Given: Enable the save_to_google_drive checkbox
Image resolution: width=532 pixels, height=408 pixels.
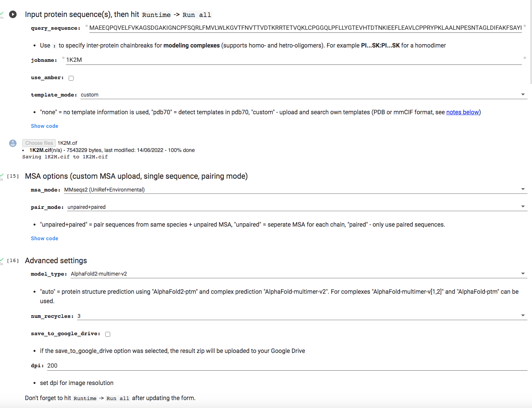Looking at the screenshot, I should 108,334.
